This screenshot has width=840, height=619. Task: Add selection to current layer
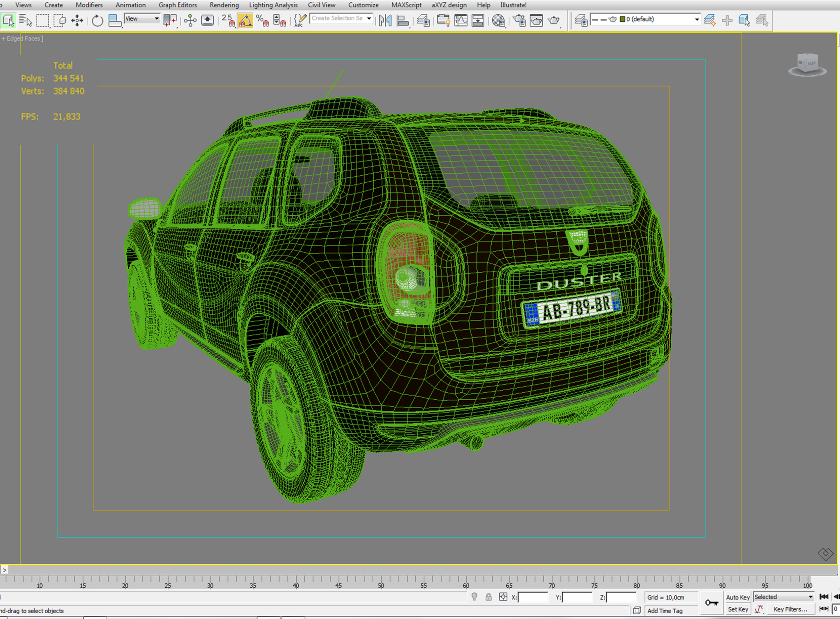coord(727,20)
